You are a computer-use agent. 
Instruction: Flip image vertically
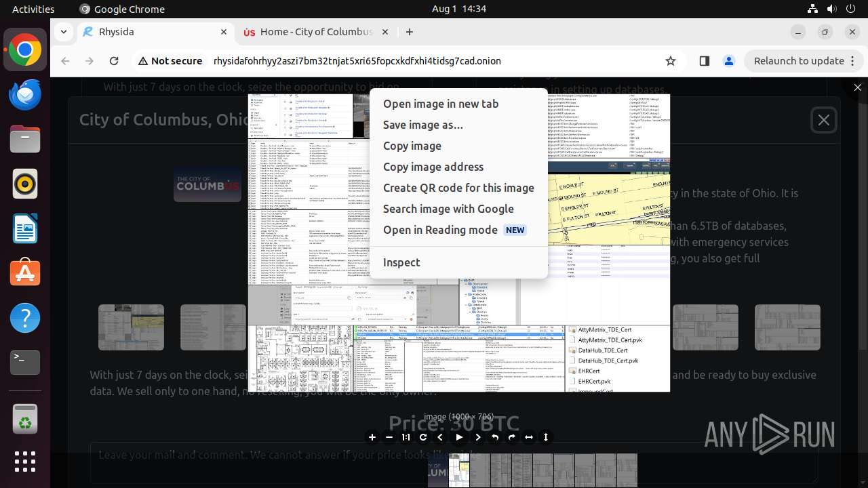pos(546,437)
